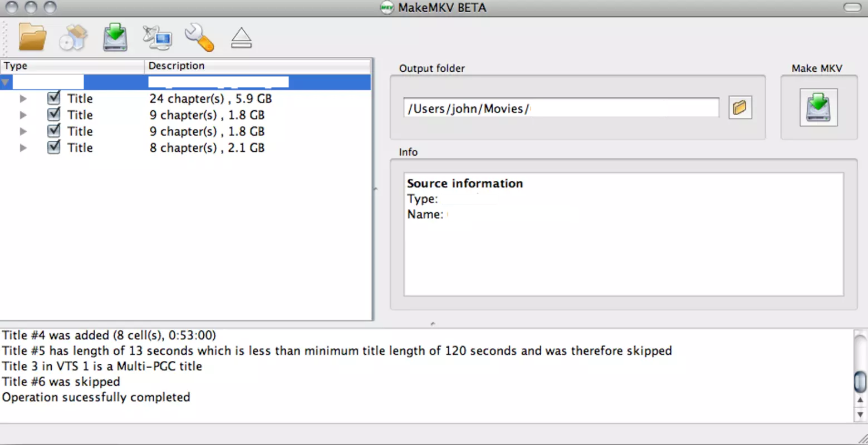Expand the 8 chapter(s) 2.1 GB title
The height and width of the screenshot is (445, 868).
click(x=23, y=148)
